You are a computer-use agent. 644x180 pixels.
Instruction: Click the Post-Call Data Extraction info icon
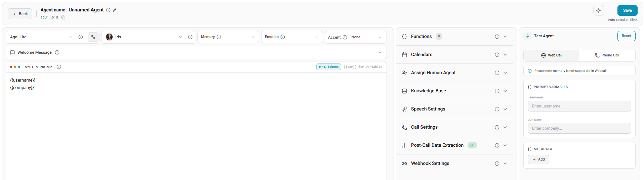[x=497, y=145]
